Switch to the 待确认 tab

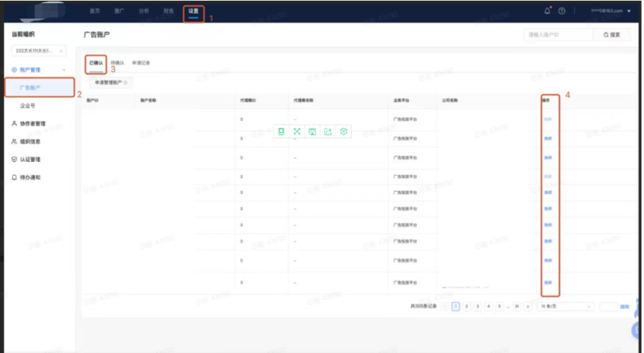118,62
